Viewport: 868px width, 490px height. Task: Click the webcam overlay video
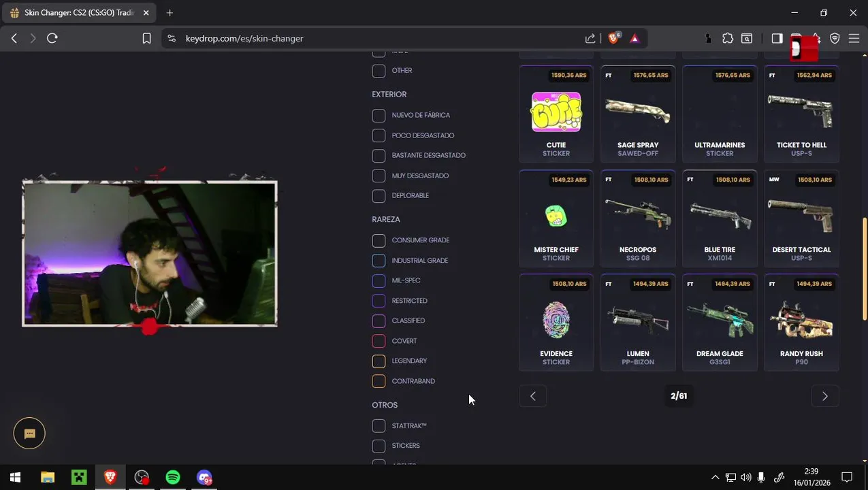tap(150, 253)
